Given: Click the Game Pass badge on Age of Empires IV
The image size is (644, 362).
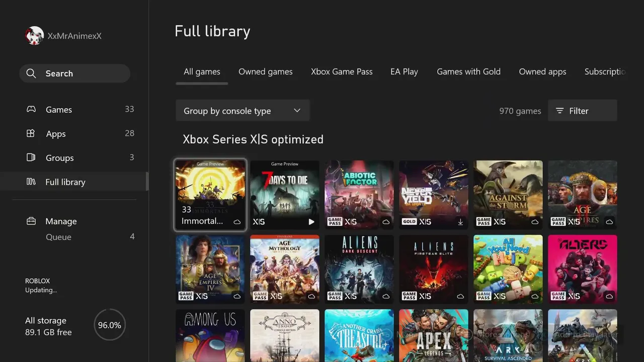Looking at the screenshot, I should point(186,296).
